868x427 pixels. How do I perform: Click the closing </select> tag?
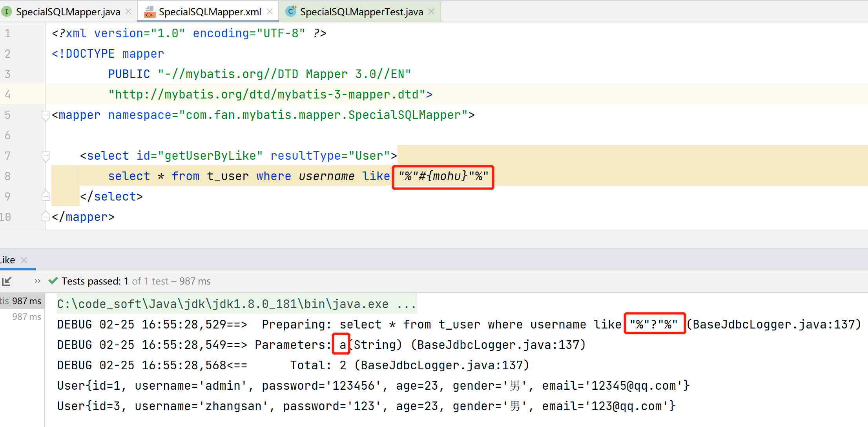point(111,197)
